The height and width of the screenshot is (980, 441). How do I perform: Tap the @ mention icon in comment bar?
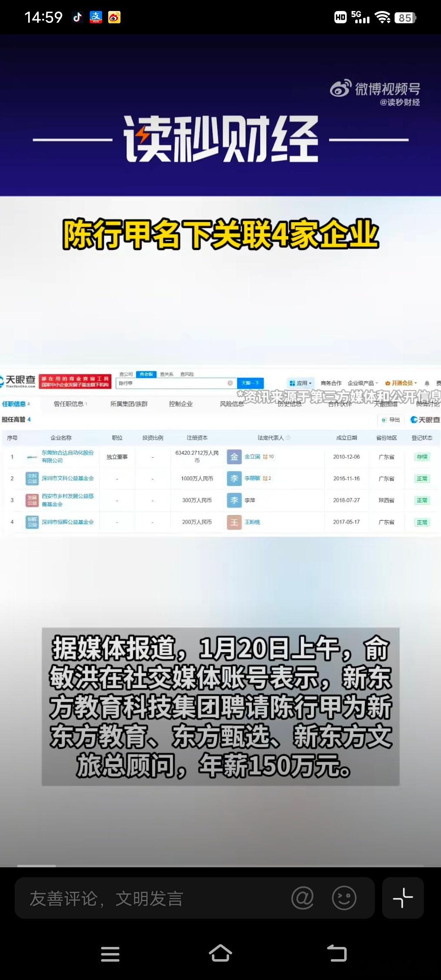click(303, 898)
